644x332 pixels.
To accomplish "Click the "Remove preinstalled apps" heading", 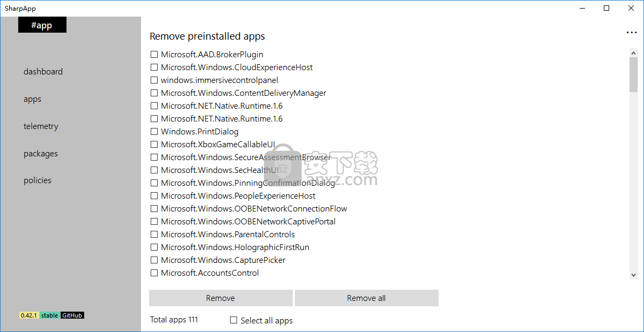I will click(207, 36).
